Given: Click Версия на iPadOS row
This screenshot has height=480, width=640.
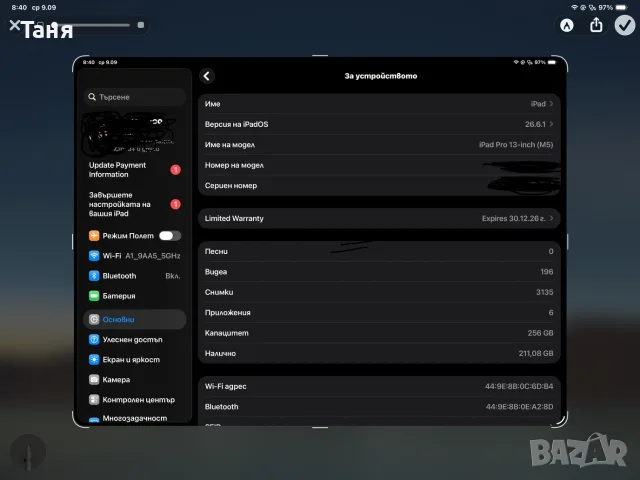Looking at the screenshot, I should point(379,124).
